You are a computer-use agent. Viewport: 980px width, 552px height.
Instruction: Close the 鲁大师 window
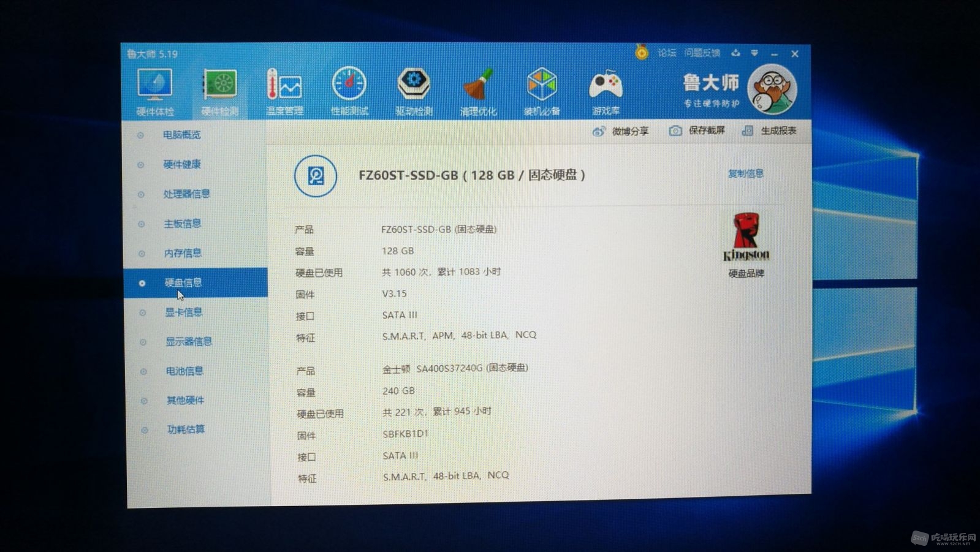795,54
